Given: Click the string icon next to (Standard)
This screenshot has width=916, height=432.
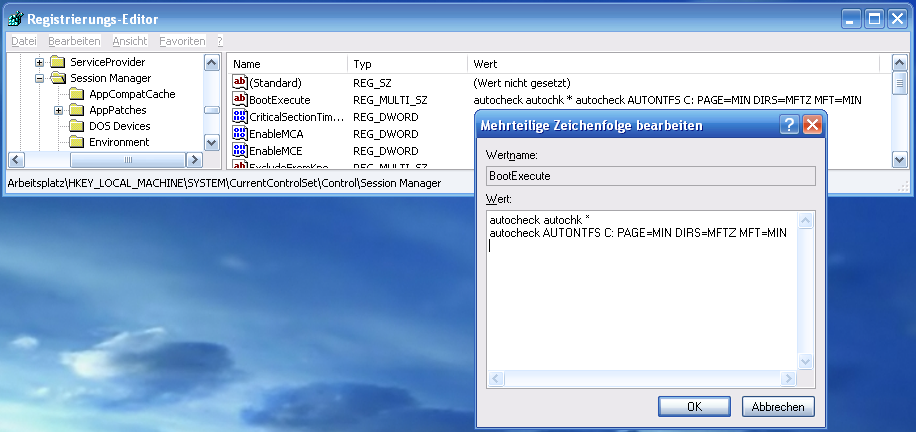Looking at the screenshot, I should (240, 82).
